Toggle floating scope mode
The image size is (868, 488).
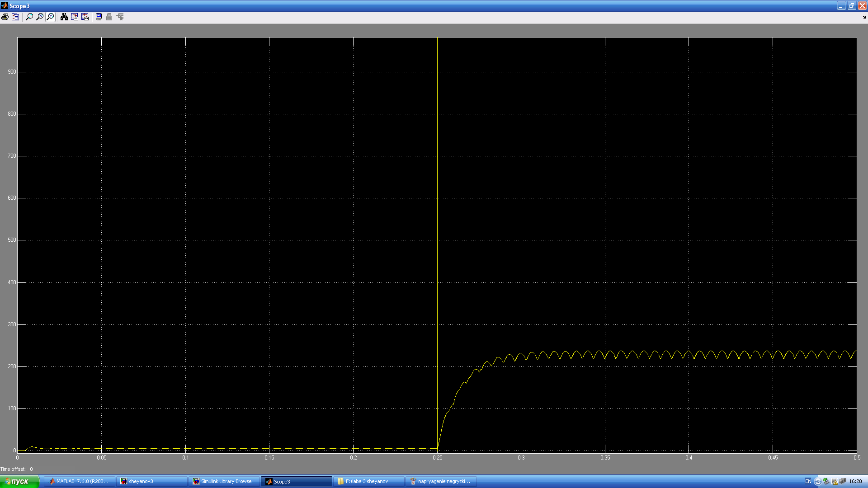tap(99, 17)
